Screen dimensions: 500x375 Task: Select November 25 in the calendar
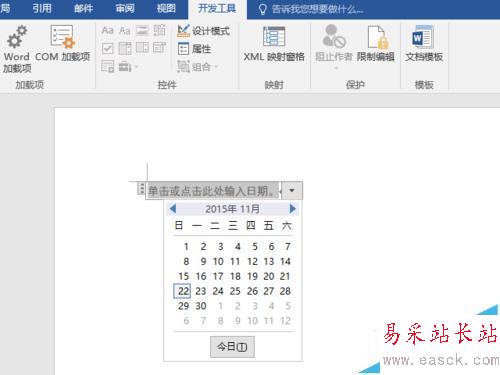pyautogui.click(x=235, y=291)
